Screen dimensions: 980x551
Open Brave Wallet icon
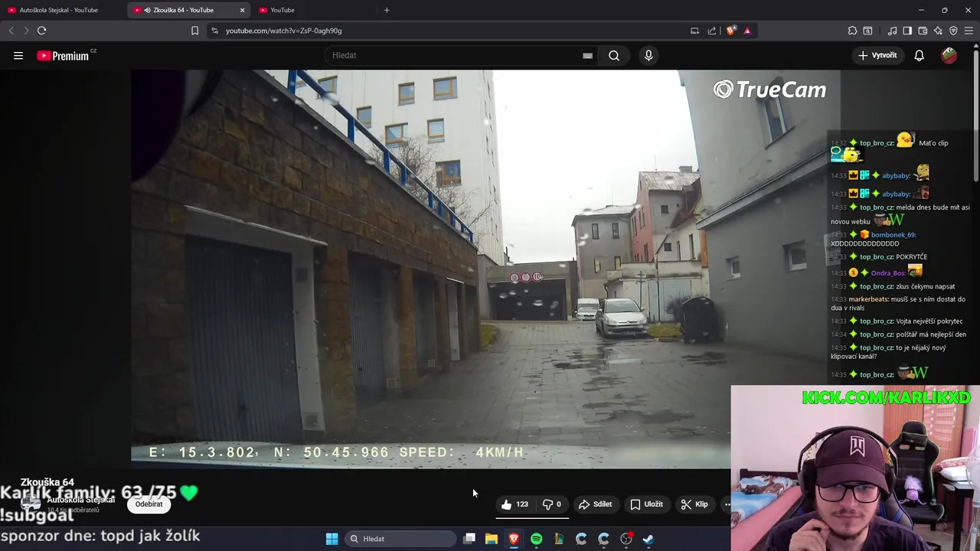[923, 31]
